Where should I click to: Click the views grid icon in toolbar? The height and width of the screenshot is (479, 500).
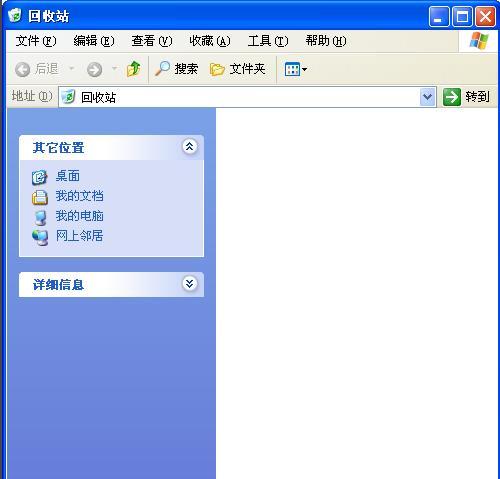[292, 69]
